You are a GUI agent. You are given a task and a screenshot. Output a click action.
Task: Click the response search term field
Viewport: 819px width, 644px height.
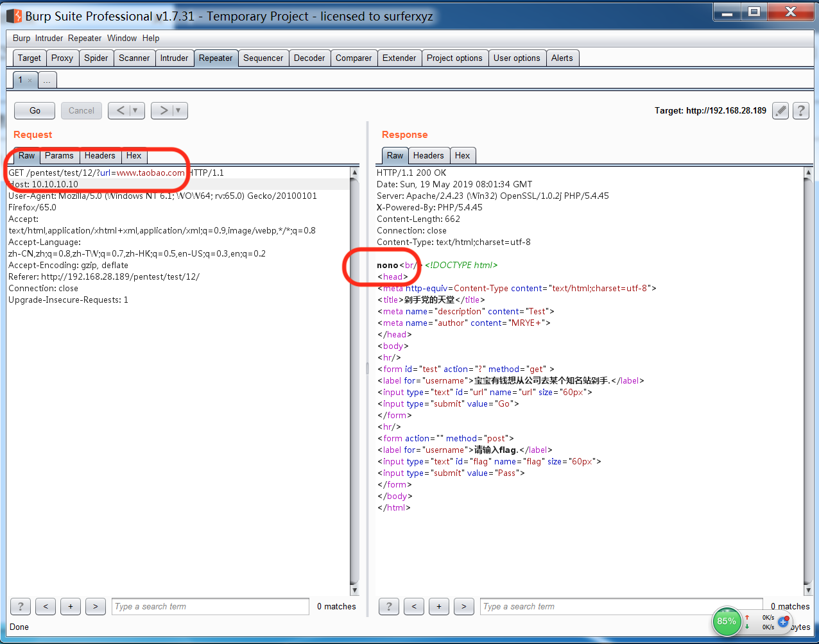tap(621, 606)
